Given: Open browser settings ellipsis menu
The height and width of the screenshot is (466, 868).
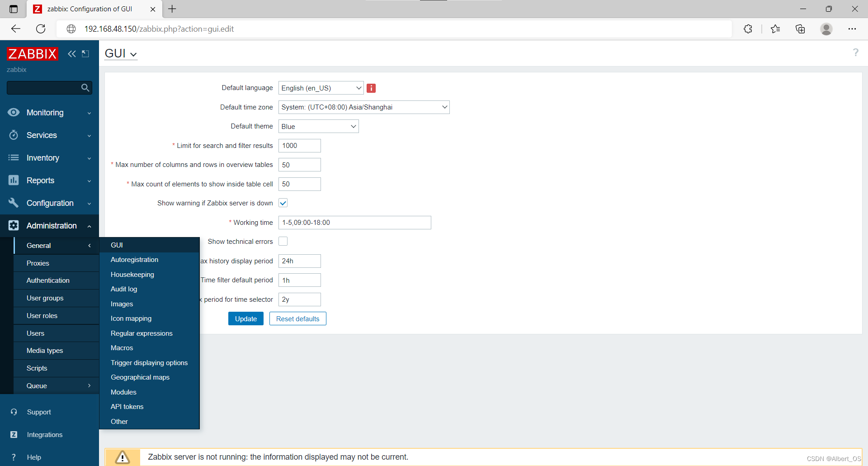Looking at the screenshot, I should (x=852, y=29).
